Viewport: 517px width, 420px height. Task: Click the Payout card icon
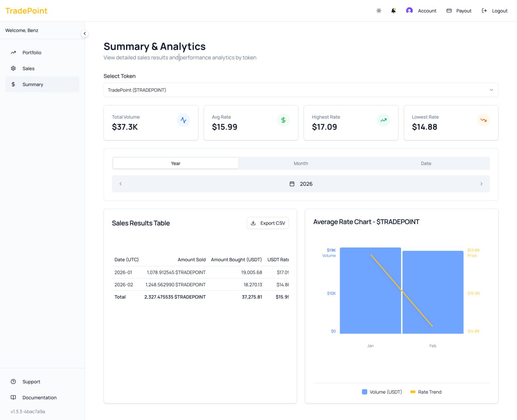tap(449, 10)
